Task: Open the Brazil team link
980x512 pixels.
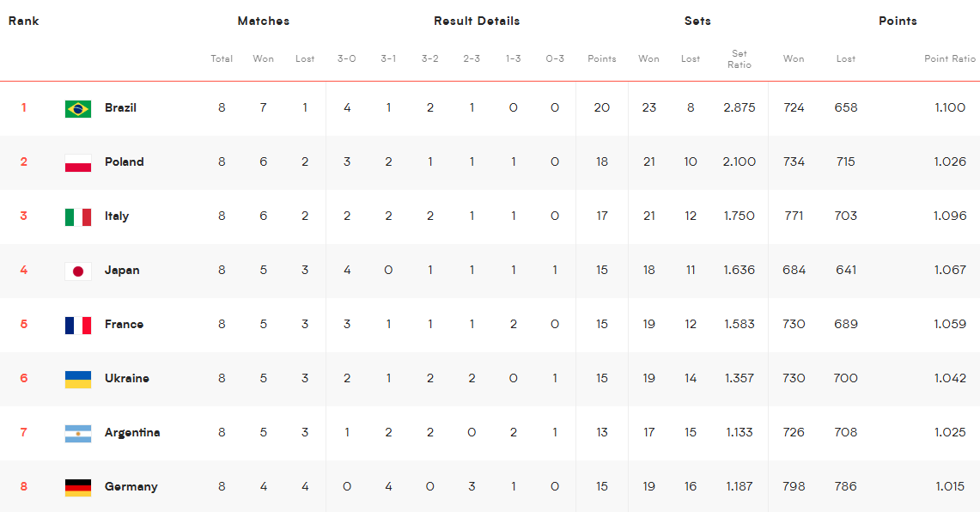Action: tap(120, 107)
